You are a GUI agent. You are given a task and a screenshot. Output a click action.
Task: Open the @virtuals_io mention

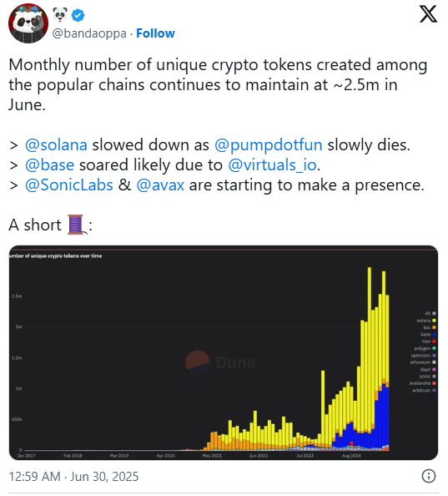pos(272,164)
